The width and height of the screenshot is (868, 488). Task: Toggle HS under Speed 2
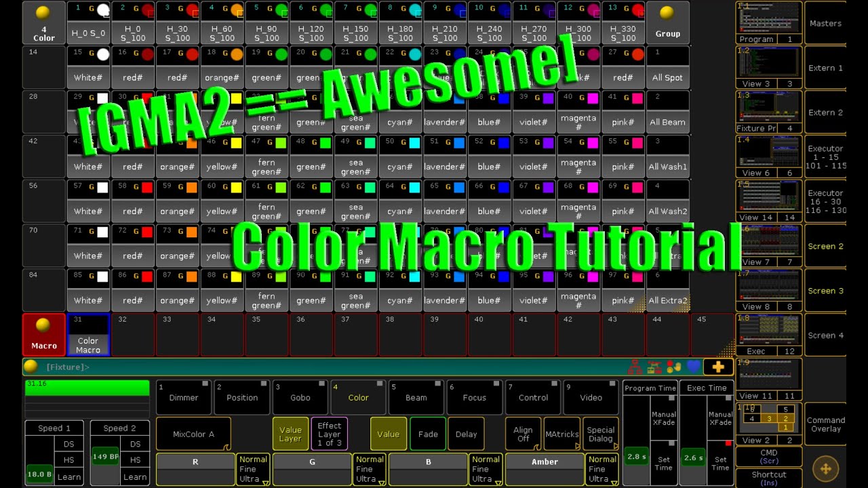pyautogui.click(x=135, y=460)
